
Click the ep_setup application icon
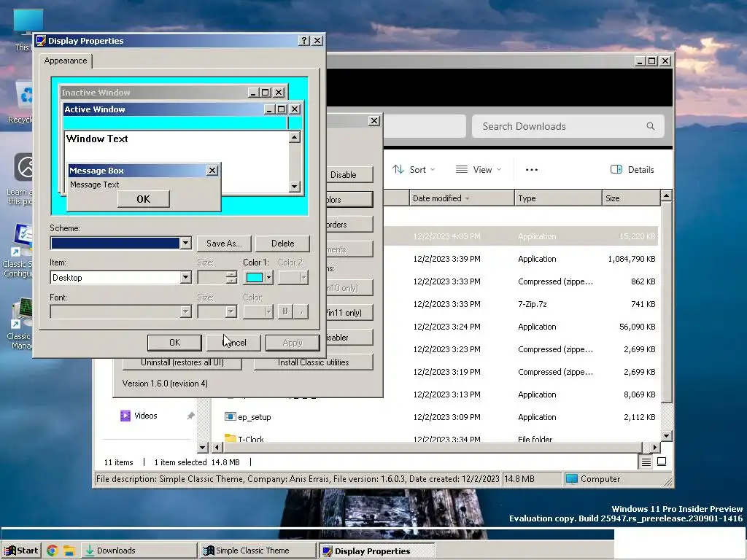click(230, 416)
